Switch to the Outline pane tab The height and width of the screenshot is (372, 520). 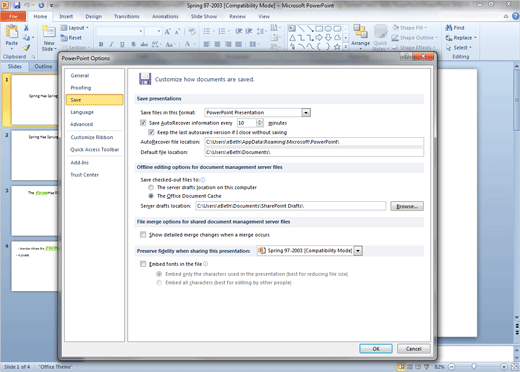coord(43,66)
